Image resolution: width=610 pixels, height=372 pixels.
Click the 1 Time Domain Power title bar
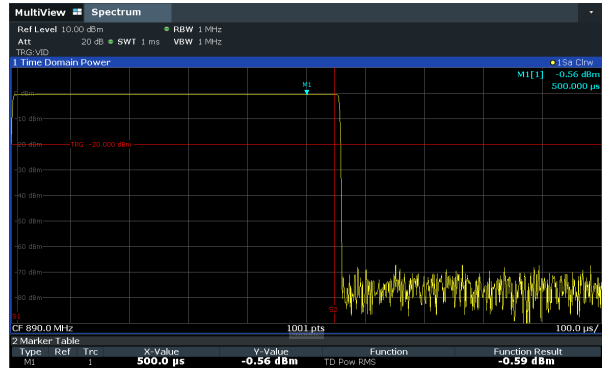pos(305,62)
